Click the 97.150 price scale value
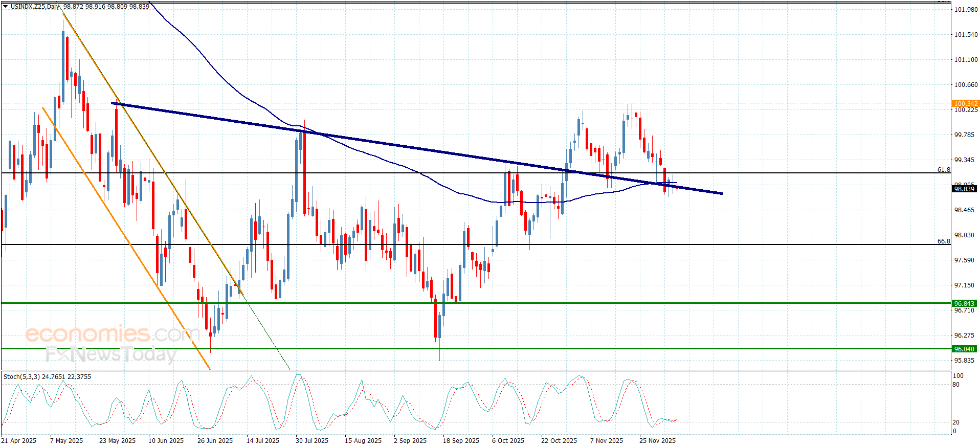The height and width of the screenshot is (447, 980). coord(964,285)
